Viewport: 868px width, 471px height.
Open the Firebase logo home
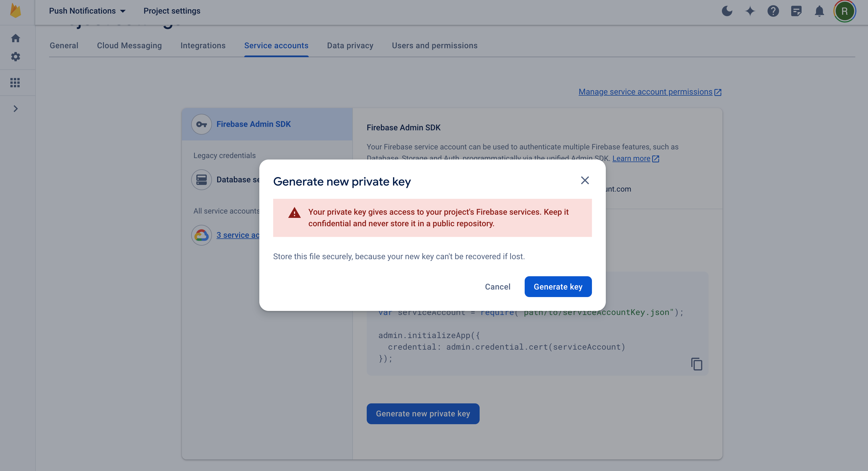click(16, 11)
